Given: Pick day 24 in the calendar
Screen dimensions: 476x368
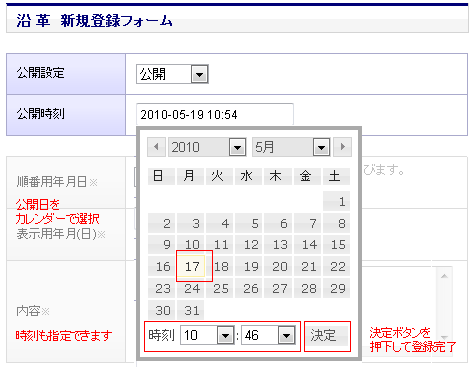Looking at the screenshot, I should [190, 288].
